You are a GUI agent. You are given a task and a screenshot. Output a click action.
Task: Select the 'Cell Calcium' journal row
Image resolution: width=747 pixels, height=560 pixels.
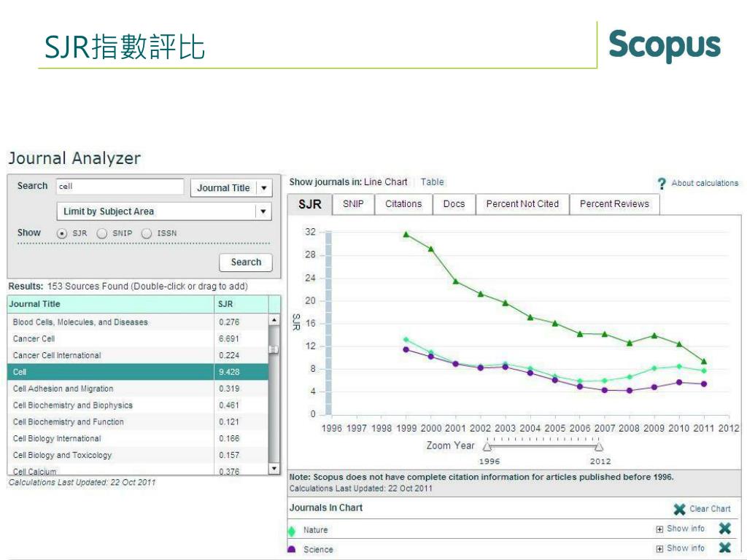(138, 470)
